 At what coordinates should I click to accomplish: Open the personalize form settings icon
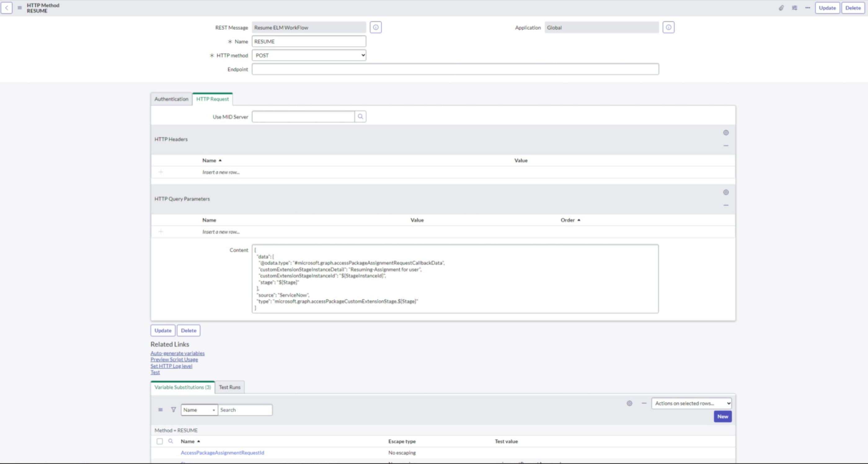point(795,8)
